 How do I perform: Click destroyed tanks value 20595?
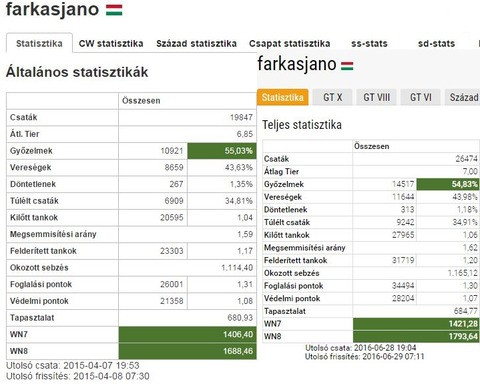172,217
